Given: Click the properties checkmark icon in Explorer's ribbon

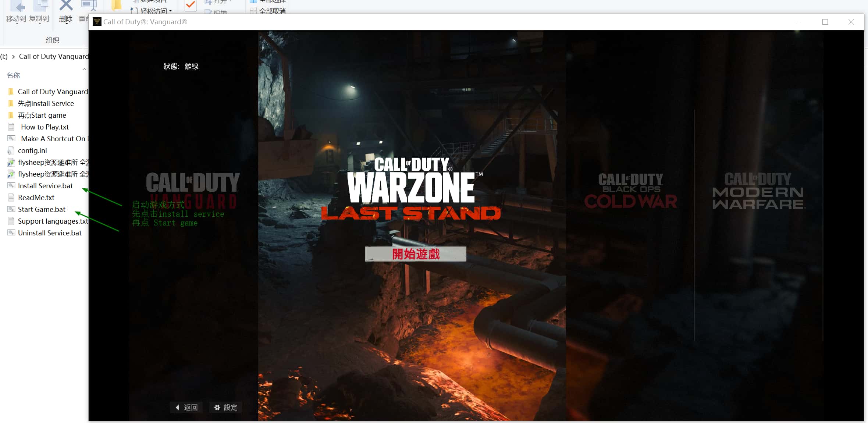Looking at the screenshot, I should (x=191, y=5).
